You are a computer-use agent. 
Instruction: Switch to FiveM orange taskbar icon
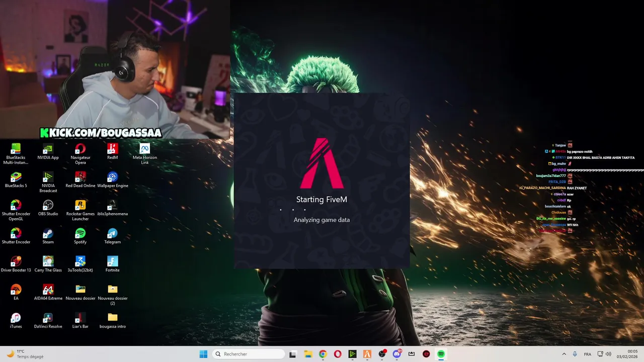click(x=367, y=354)
